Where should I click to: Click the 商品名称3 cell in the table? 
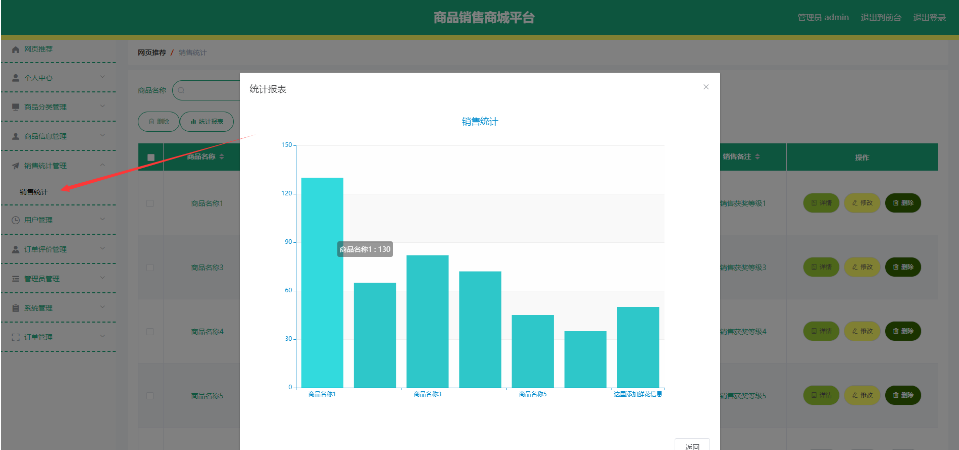coord(207,267)
